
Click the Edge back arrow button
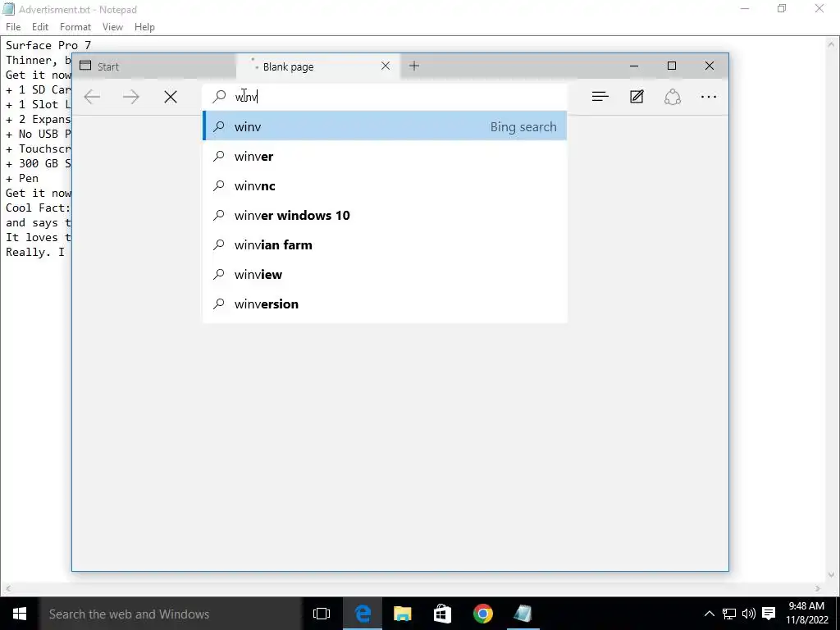(x=92, y=97)
